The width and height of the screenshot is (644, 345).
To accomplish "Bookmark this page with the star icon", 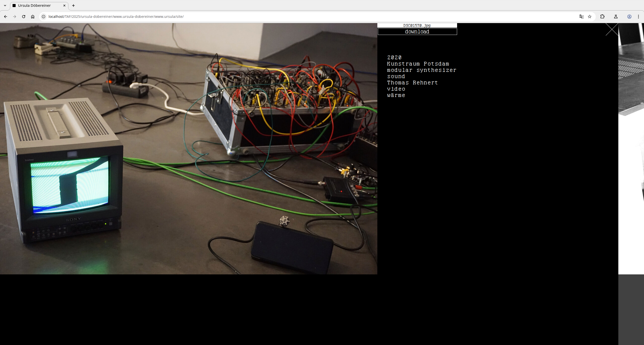I will pyautogui.click(x=590, y=17).
